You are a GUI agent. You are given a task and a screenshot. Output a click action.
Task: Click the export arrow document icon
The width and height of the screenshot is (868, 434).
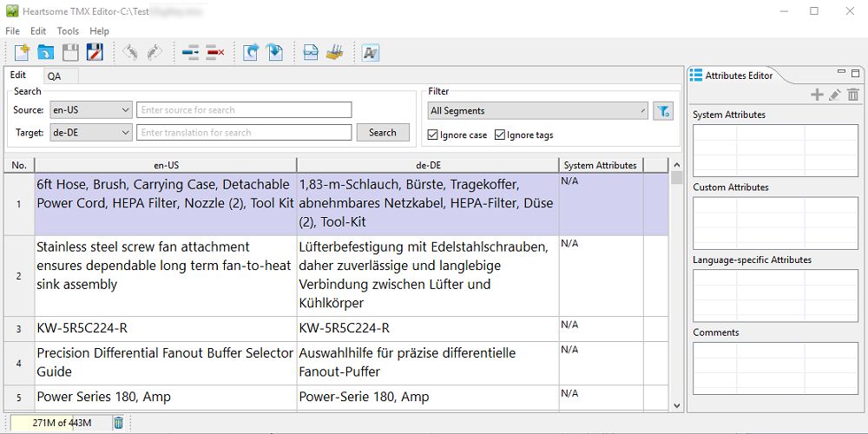[x=251, y=53]
